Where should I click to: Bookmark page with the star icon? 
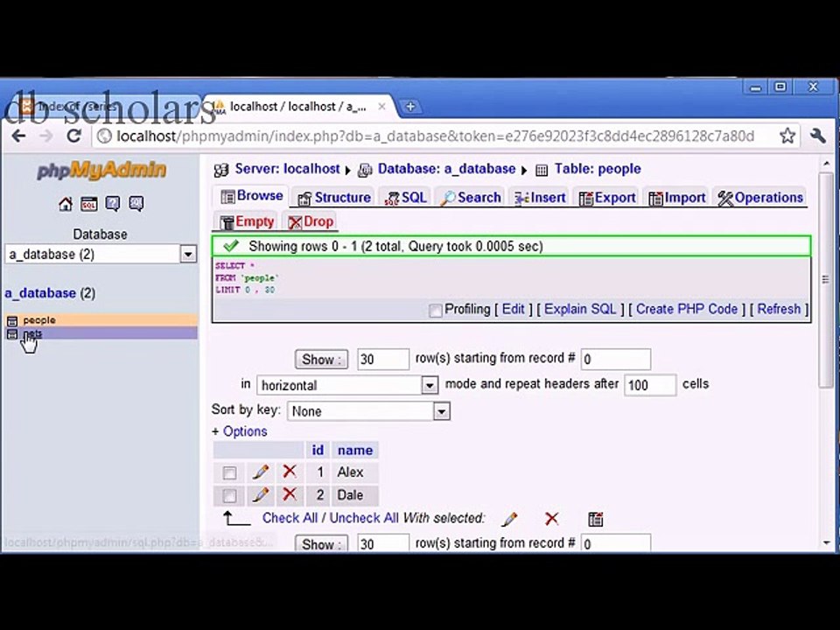(787, 136)
